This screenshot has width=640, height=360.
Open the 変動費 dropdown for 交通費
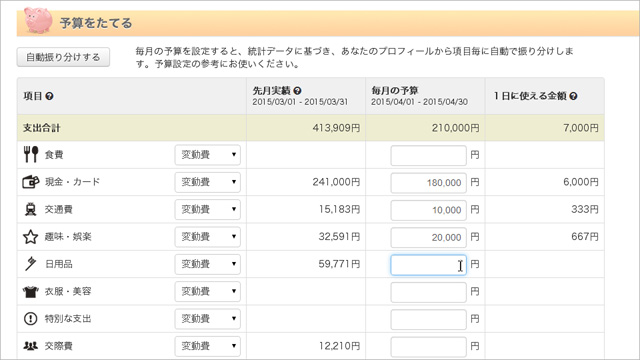(208, 209)
